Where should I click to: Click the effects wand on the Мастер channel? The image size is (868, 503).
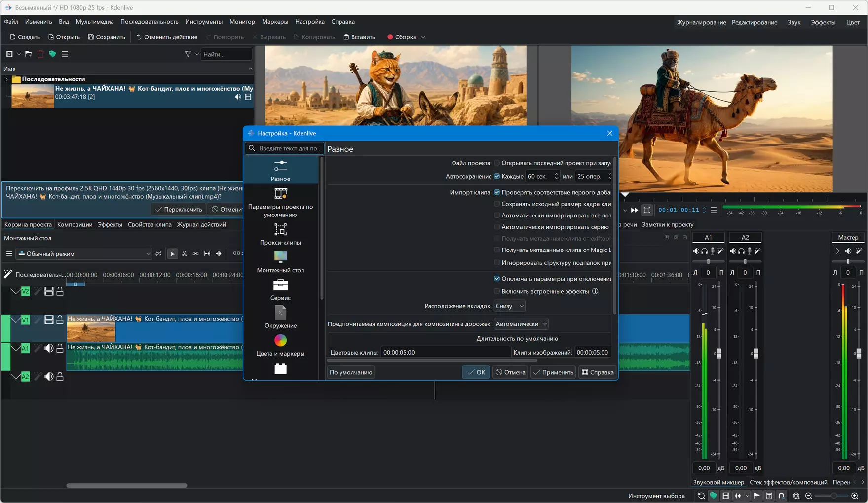(859, 251)
